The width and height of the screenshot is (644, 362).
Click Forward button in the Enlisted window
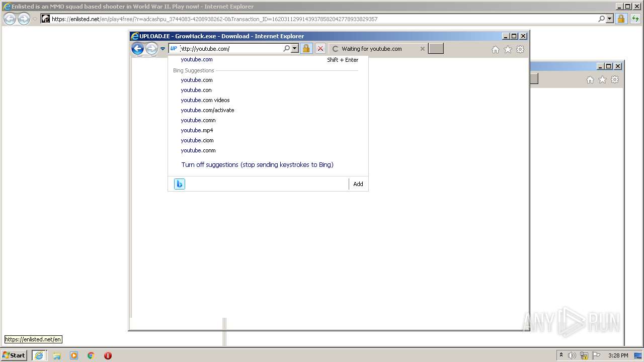pos(24,19)
